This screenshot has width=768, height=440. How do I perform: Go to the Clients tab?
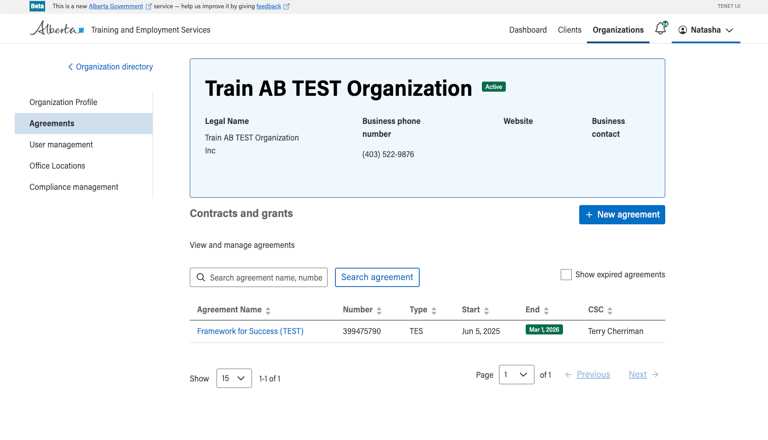569,30
